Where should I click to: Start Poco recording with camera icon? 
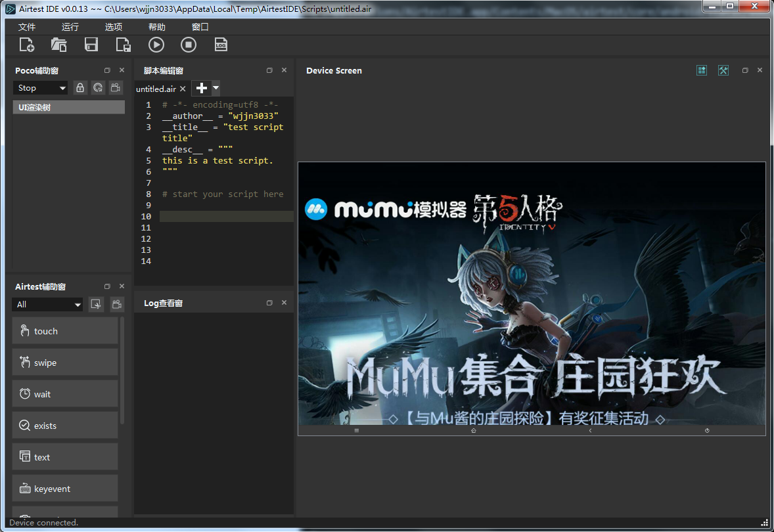(x=116, y=88)
